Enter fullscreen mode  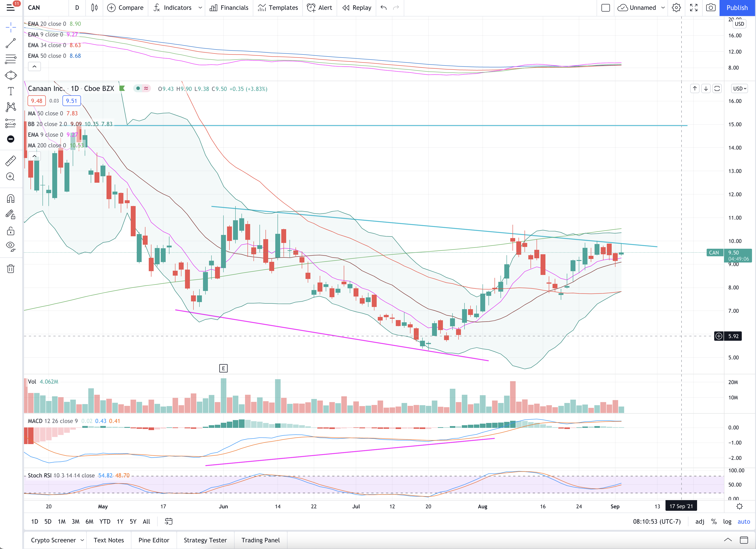pyautogui.click(x=694, y=8)
